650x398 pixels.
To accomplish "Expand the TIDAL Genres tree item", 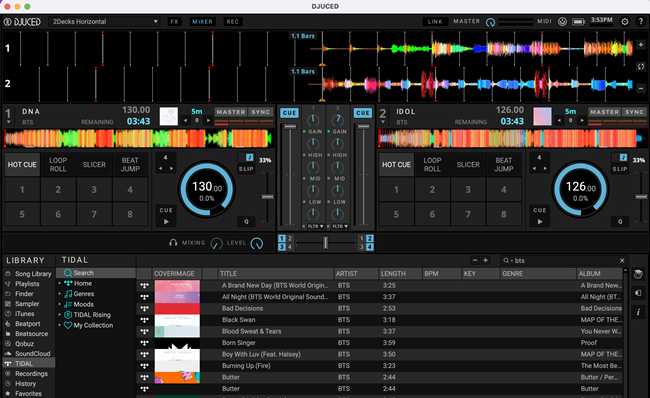I will 60,294.
